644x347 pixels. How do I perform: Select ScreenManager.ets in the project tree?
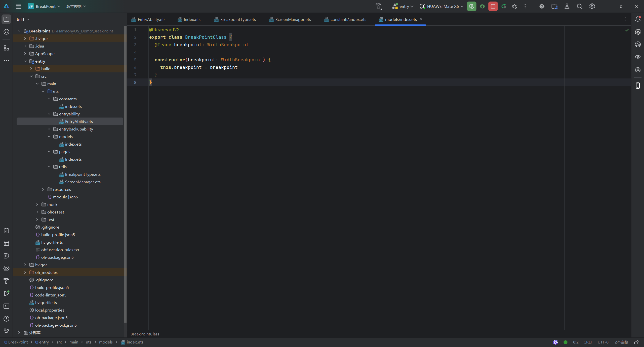[83, 182]
